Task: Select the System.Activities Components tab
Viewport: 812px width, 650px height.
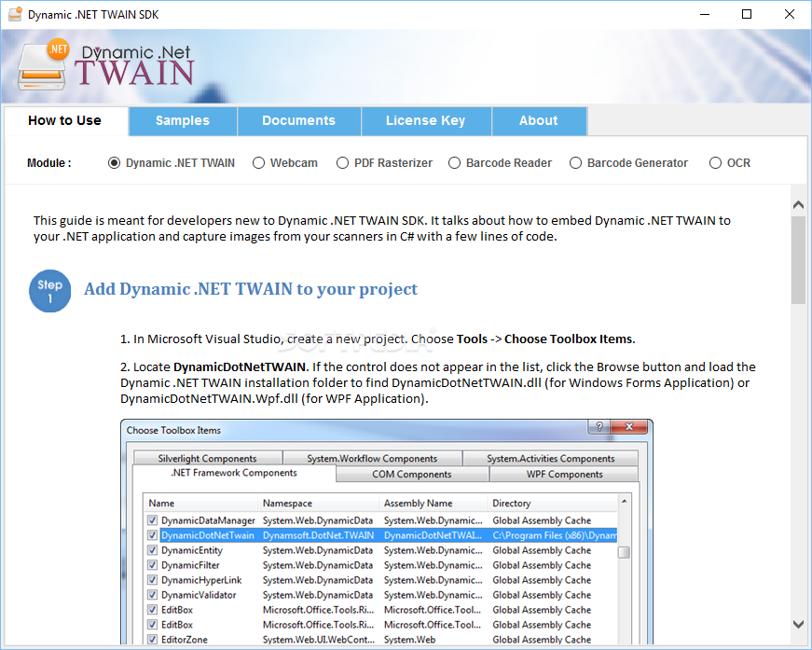Action: point(550,459)
